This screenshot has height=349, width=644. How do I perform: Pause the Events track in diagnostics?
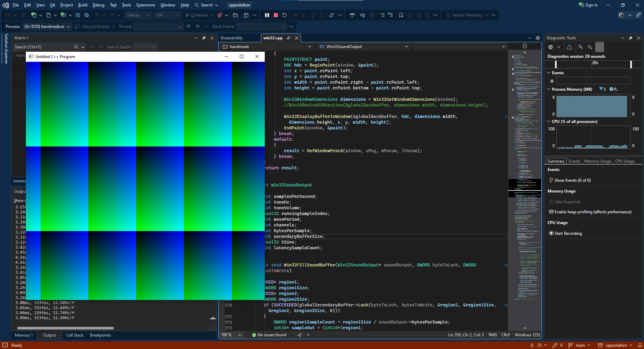tap(552, 81)
